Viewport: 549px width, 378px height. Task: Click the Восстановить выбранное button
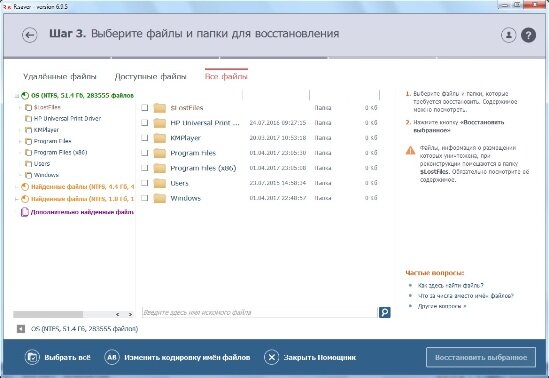pos(481,357)
